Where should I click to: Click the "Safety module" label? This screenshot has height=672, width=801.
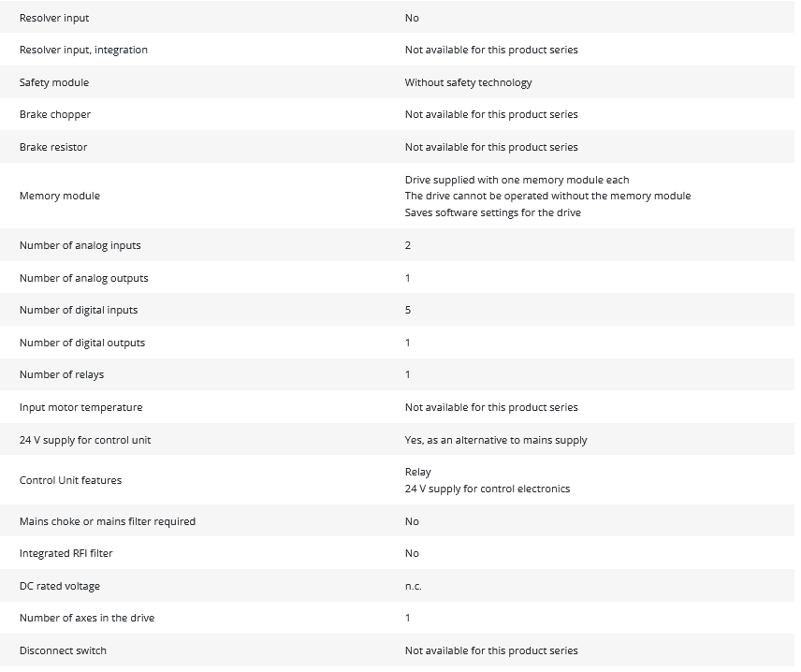pos(54,82)
